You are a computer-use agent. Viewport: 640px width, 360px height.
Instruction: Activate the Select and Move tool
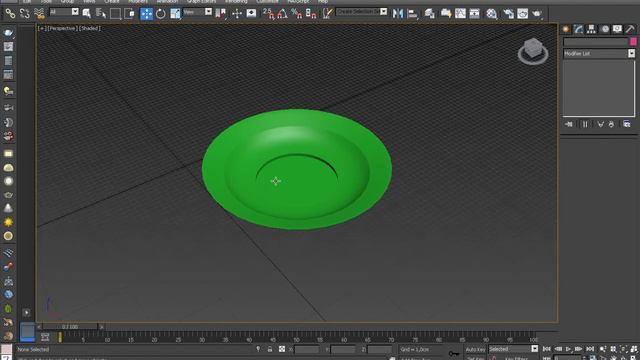[x=146, y=14]
